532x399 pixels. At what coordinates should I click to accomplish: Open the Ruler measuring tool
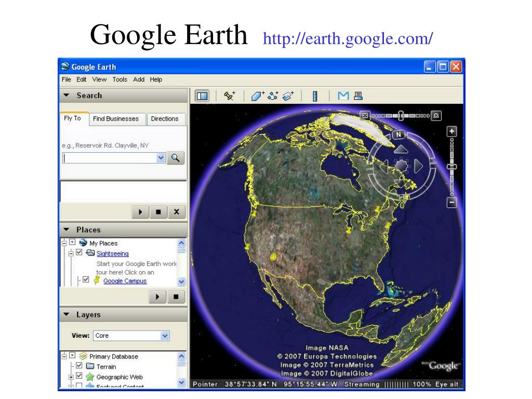315,96
